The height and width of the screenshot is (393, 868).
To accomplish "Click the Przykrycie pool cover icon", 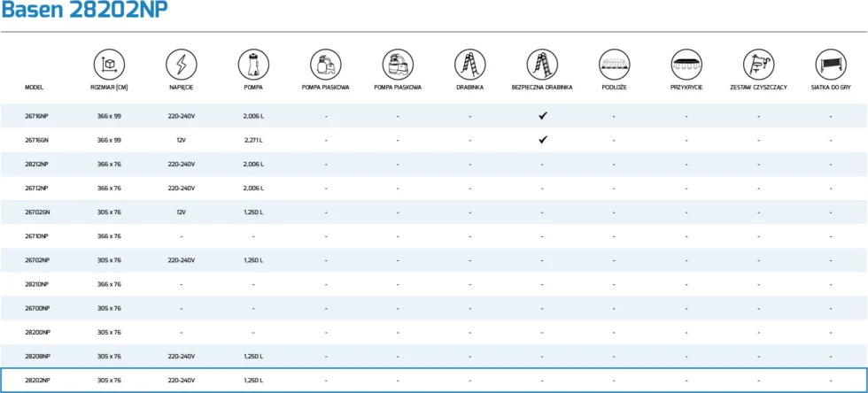I will [x=686, y=65].
